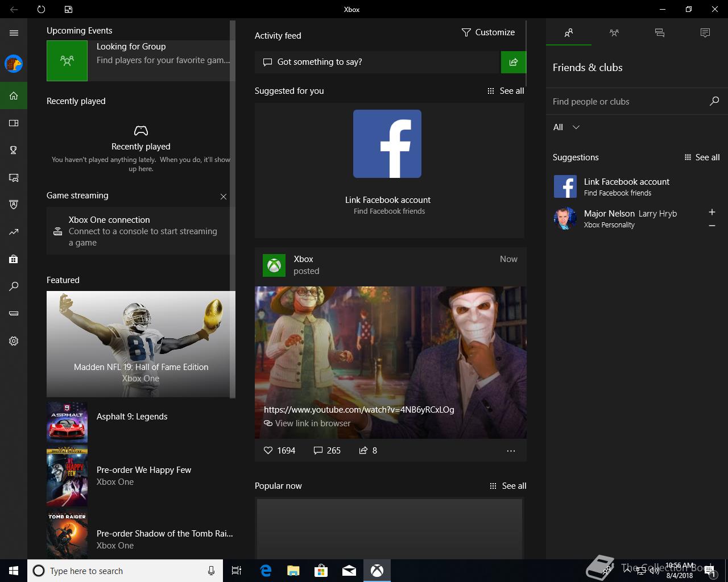Click the search magnifier in Find people
728x582 pixels.
tap(714, 101)
